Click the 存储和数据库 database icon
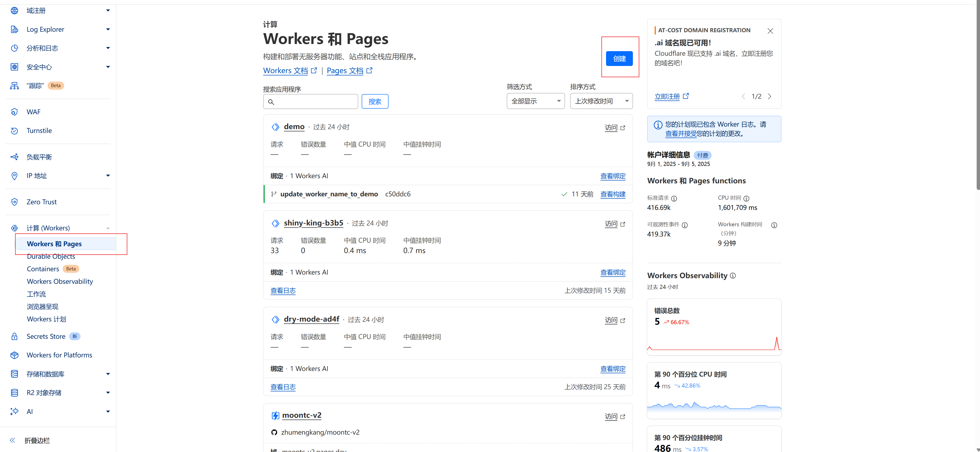Image resolution: width=980 pixels, height=452 pixels. pos(15,374)
